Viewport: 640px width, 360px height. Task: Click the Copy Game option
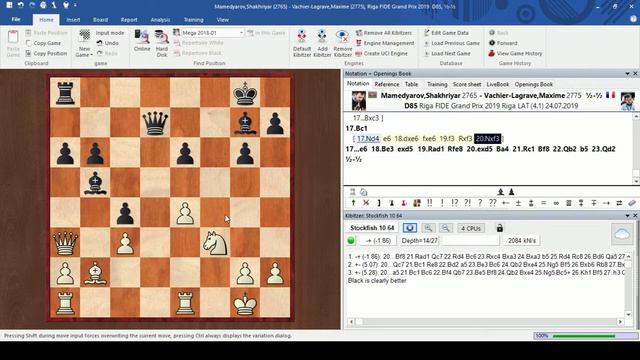[x=43, y=43]
